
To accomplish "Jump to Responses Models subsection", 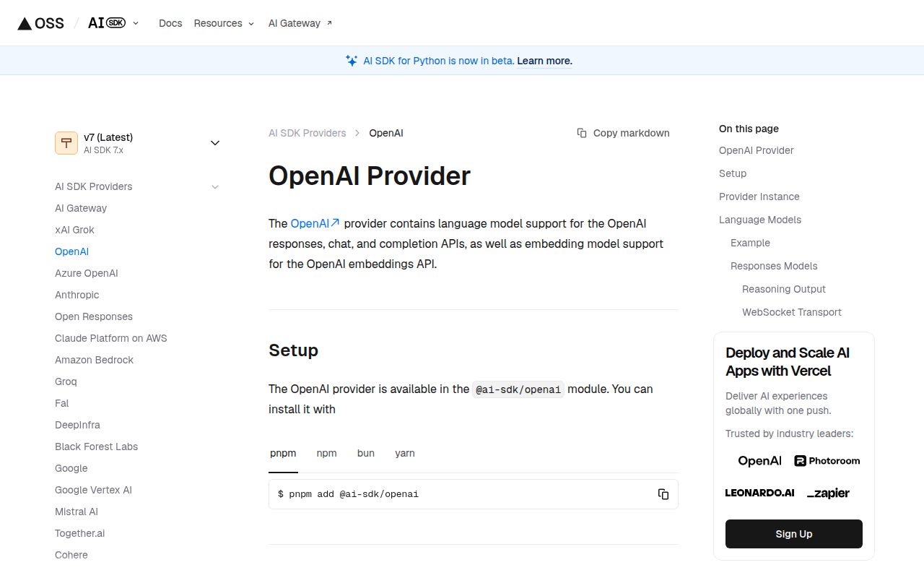I will [x=774, y=266].
